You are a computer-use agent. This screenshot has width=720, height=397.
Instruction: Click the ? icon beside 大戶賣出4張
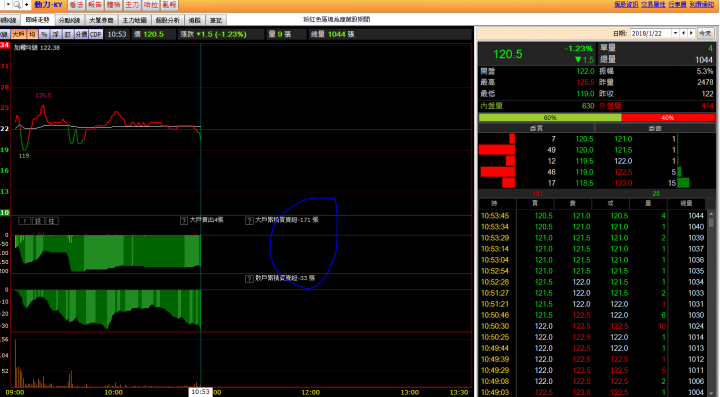coord(184,221)
